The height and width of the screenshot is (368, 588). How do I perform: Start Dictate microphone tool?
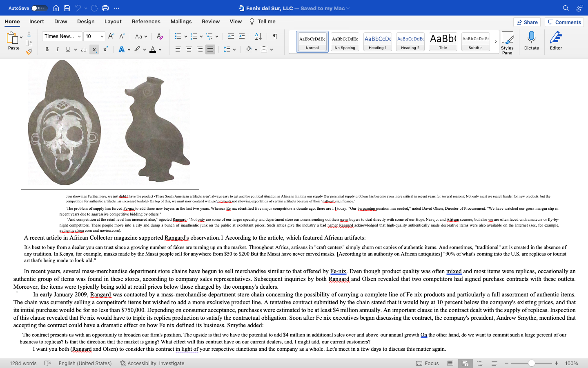coord(531,41)
